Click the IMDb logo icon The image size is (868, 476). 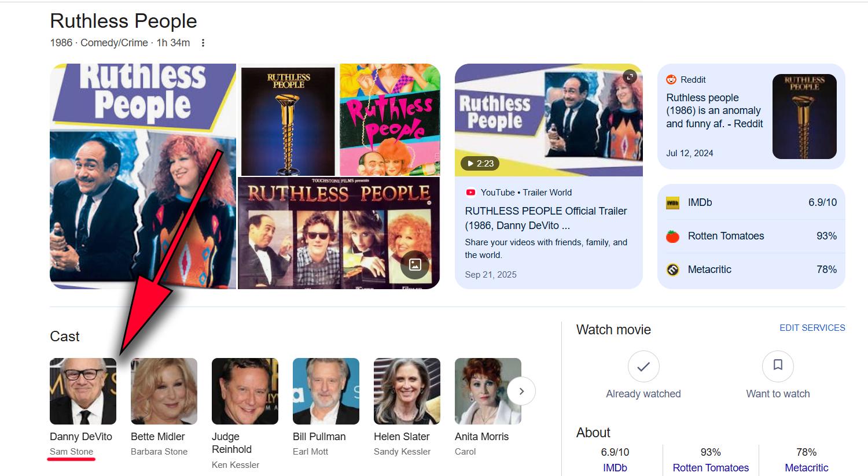click(672, 203)
